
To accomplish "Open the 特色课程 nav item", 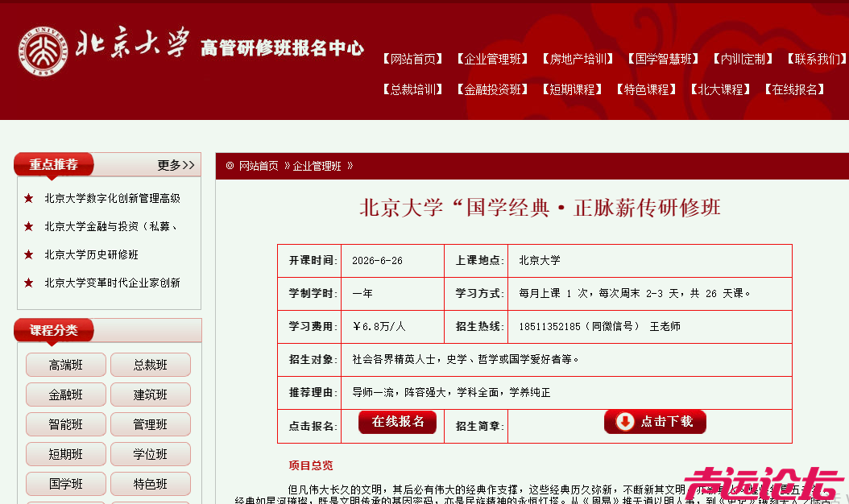I will pyautogui.click(x=646, y=89).
